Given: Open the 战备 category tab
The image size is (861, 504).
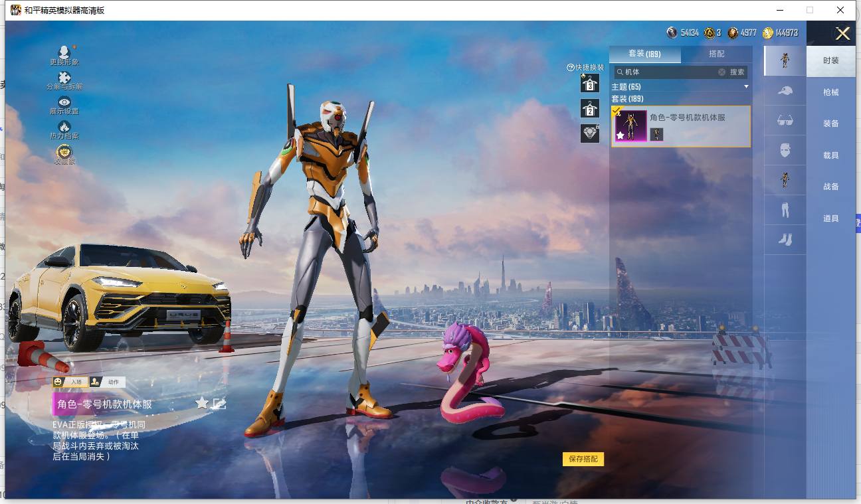Looking at the screenshot, I should [831, 187].
